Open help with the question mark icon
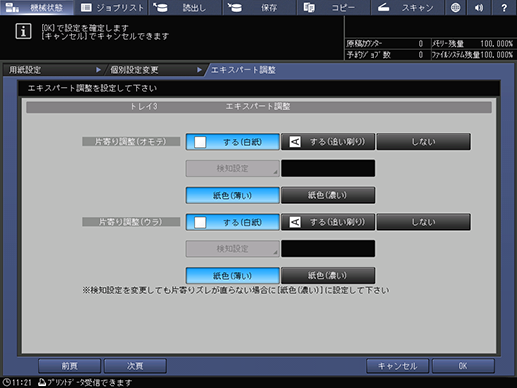The width and height of the screenshot is (517, 388). click(504, 7)
